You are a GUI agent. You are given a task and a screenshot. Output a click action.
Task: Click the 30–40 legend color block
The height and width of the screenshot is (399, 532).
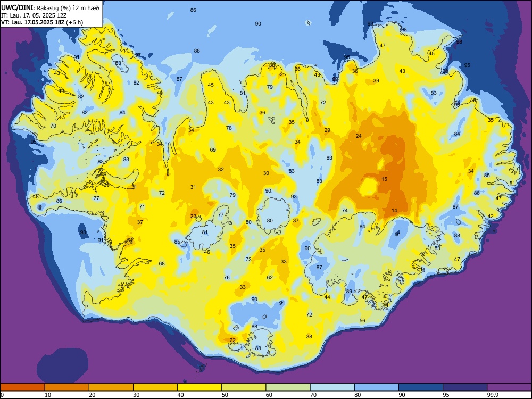[x=155, y=387]
